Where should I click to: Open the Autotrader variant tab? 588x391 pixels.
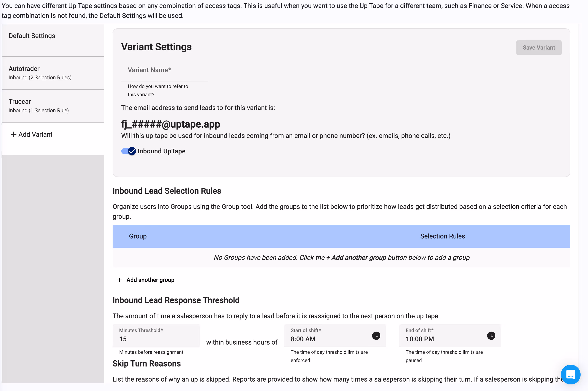coord(53,73)
